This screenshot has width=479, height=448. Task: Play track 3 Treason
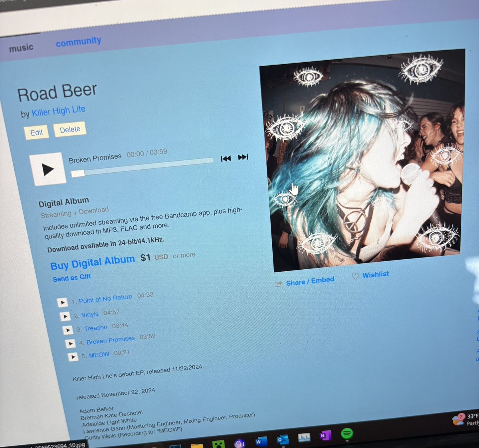pos(67,330)
